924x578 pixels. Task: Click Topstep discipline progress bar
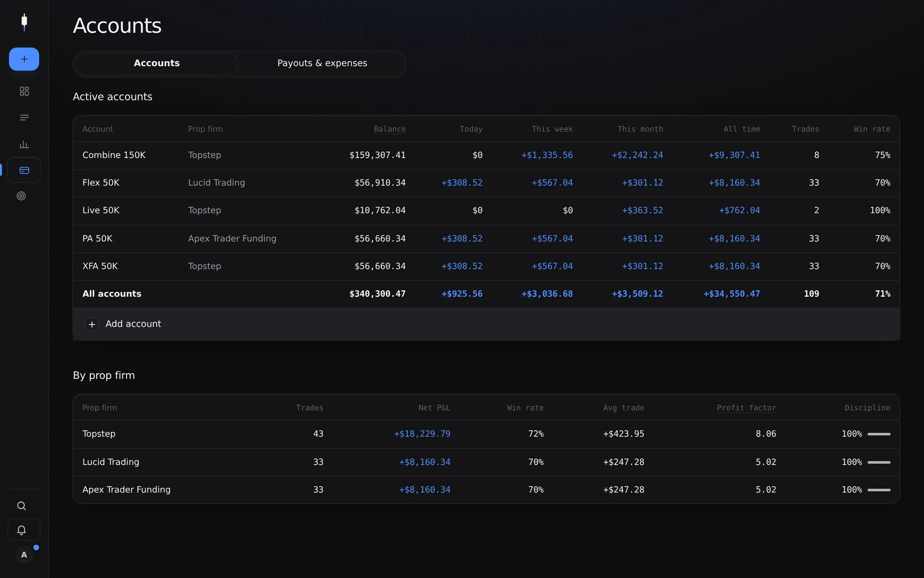(879, 434)
